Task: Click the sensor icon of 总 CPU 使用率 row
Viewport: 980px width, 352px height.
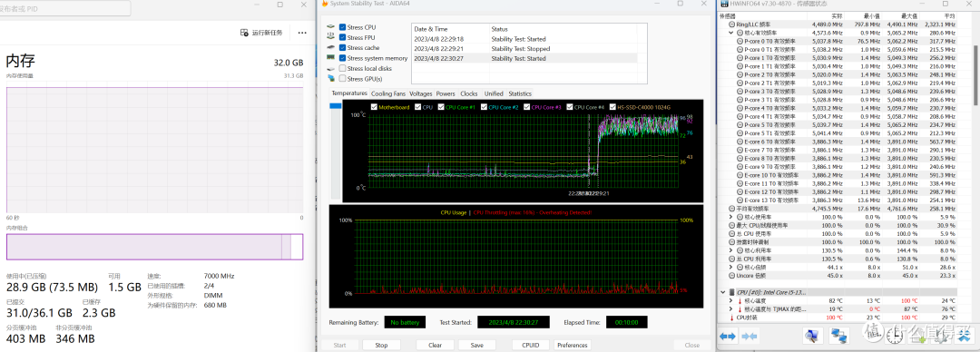Action: pos(732,233)
